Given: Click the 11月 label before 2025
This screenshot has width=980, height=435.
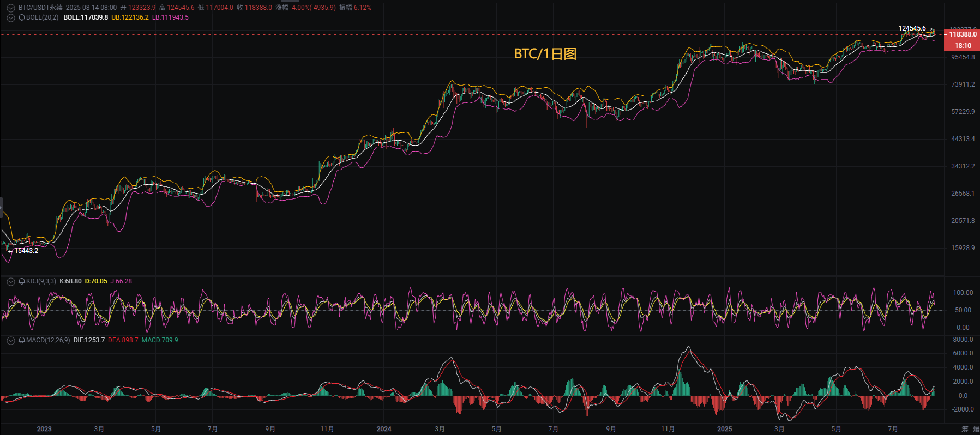Looking at the screenshot, I should pos(668,429).
